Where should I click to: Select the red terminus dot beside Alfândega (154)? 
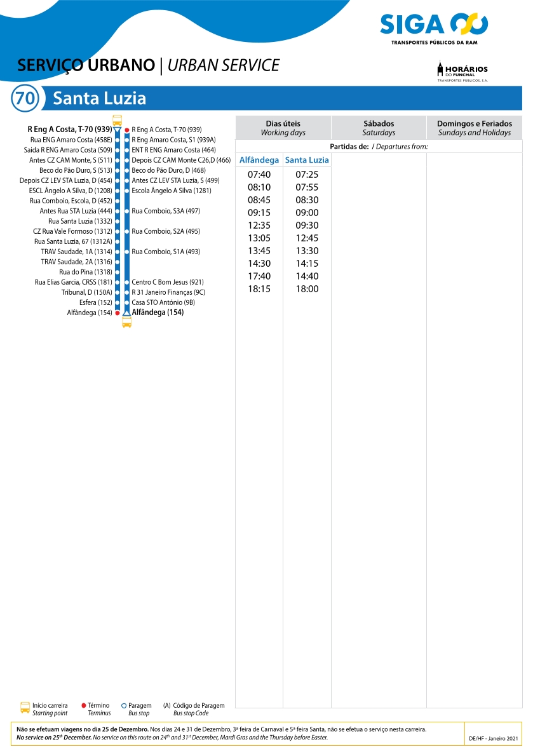point(118,313)
